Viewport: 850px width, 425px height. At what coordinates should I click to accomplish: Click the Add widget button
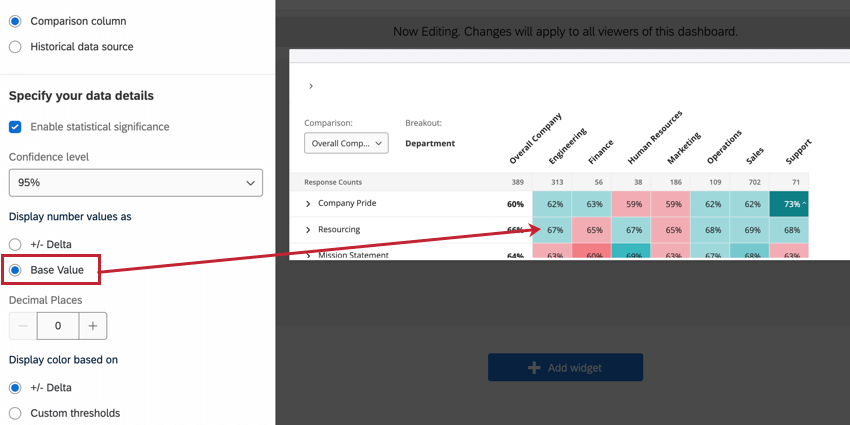[x=565, y=367]
